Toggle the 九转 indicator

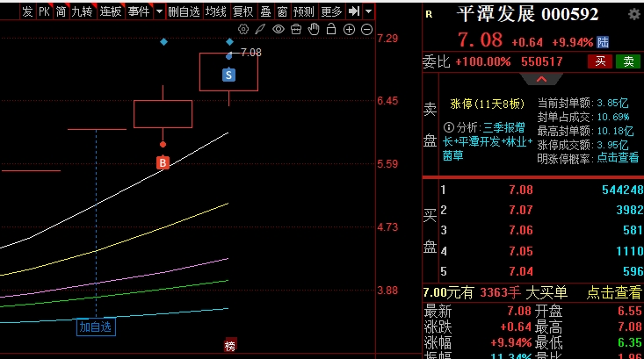tap(82, 11)
